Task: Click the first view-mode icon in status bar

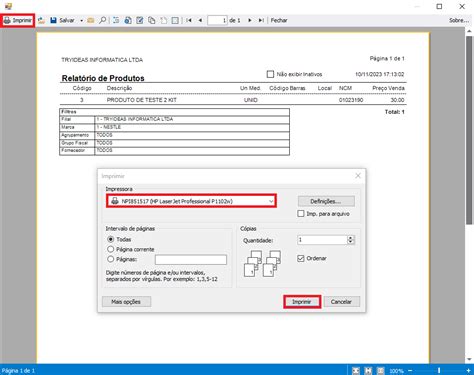Action: [x=356, y=371]
